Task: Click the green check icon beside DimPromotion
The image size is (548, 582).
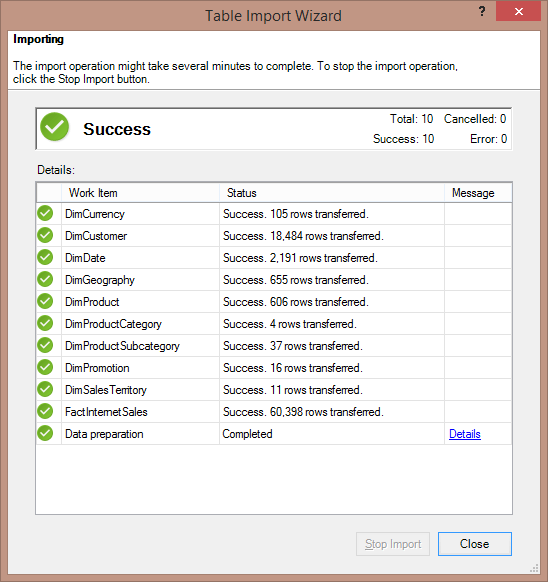Action: [45, 367]
